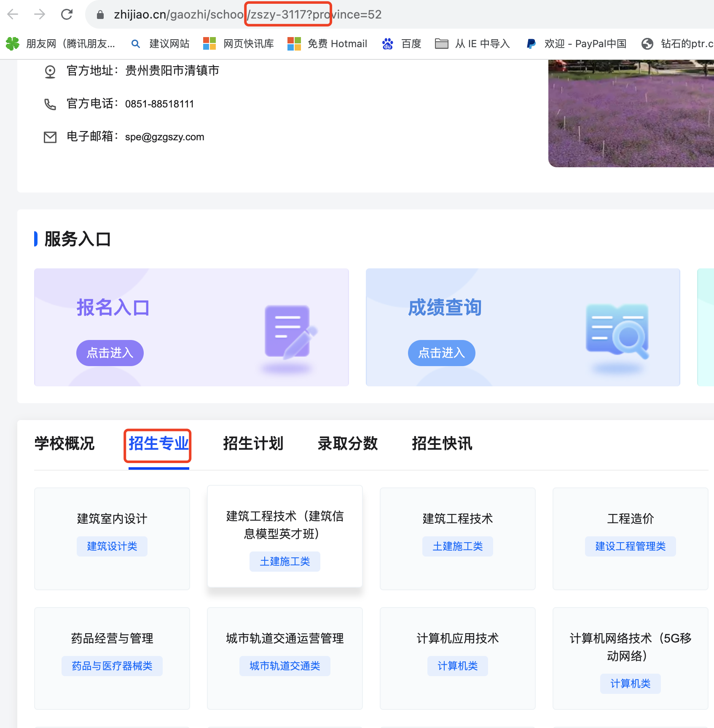Open the 百度 bookmark
The height and width of the screenshot is (728, 714).
[401, 44]
